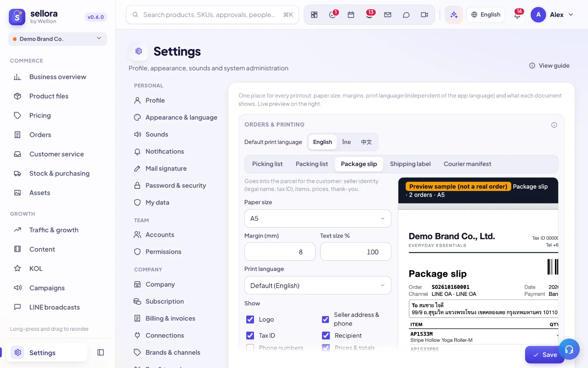Open Business overview in sidebar

pyautogui.click(x=58, y=77)
